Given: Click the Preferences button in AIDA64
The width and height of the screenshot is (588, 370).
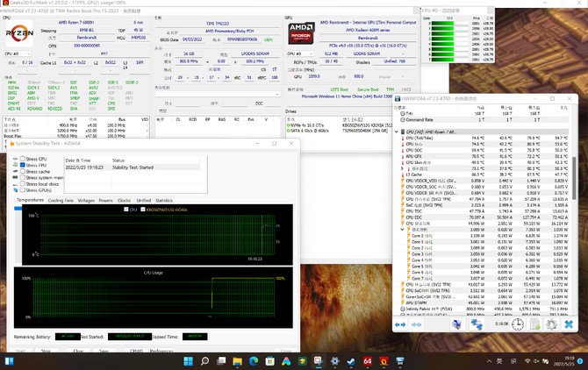Looking at the screenshot, I should click(x=161, y=351).
